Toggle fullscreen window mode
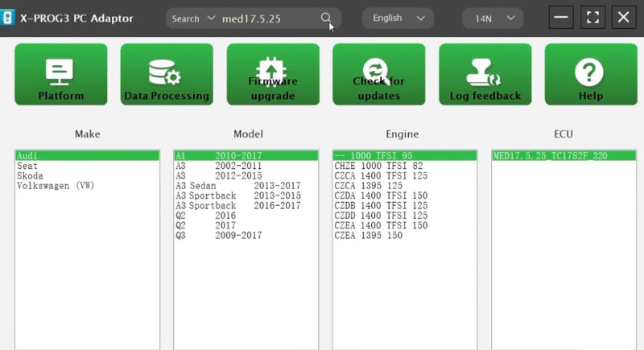 pos(592,17)
